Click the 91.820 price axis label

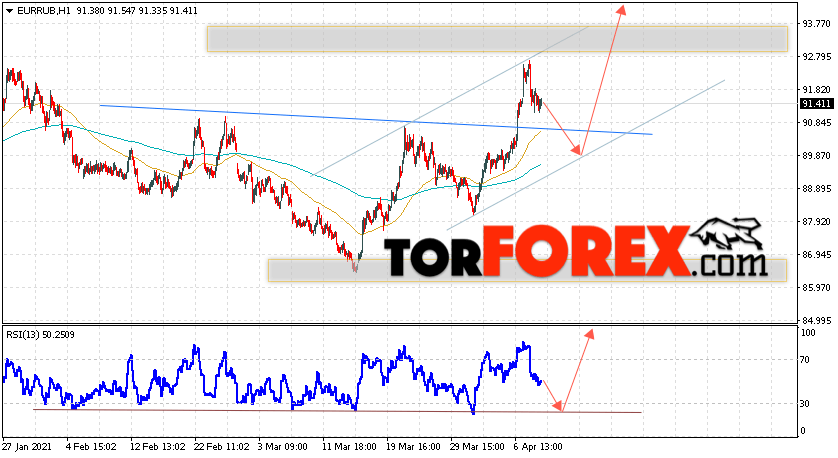coord(816,90)
